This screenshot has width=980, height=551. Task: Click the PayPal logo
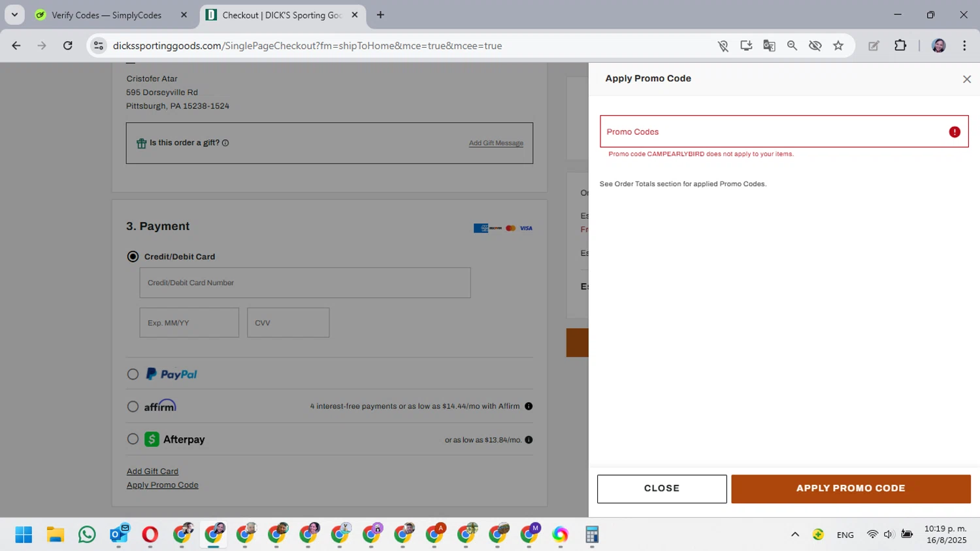tap(171, 374)
